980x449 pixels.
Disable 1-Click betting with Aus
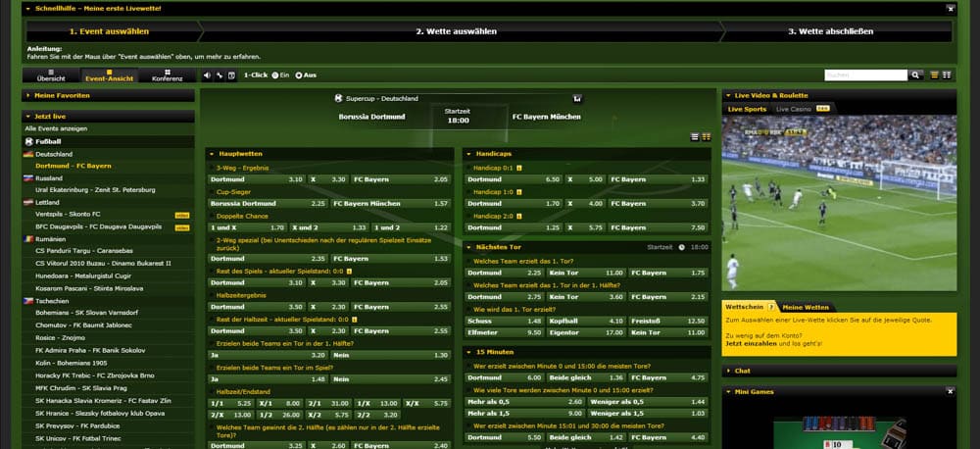point(299,75)
